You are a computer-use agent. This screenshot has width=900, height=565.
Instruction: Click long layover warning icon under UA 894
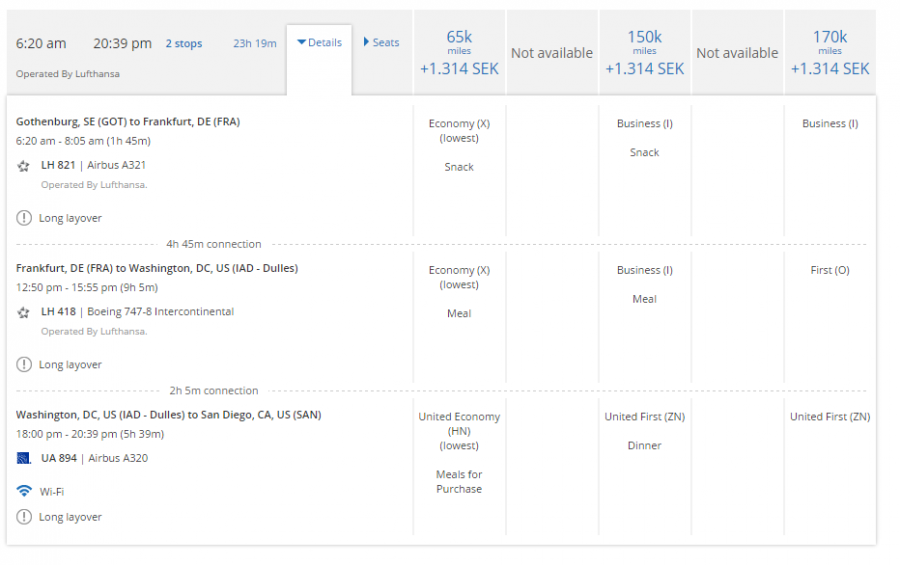click(x=23, y=517)
